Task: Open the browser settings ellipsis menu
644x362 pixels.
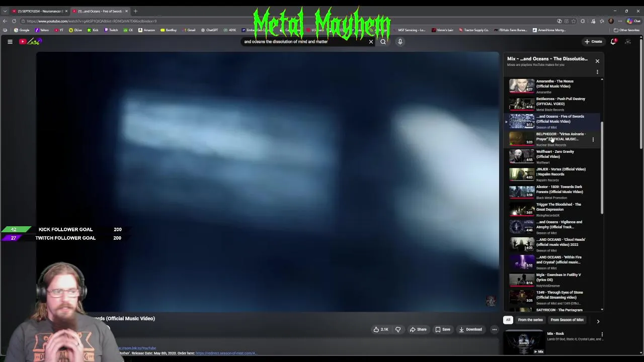Action: 620,21
